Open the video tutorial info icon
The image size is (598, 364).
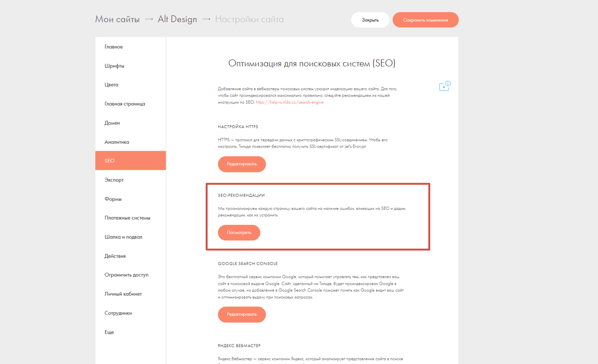tap(444, 86)
